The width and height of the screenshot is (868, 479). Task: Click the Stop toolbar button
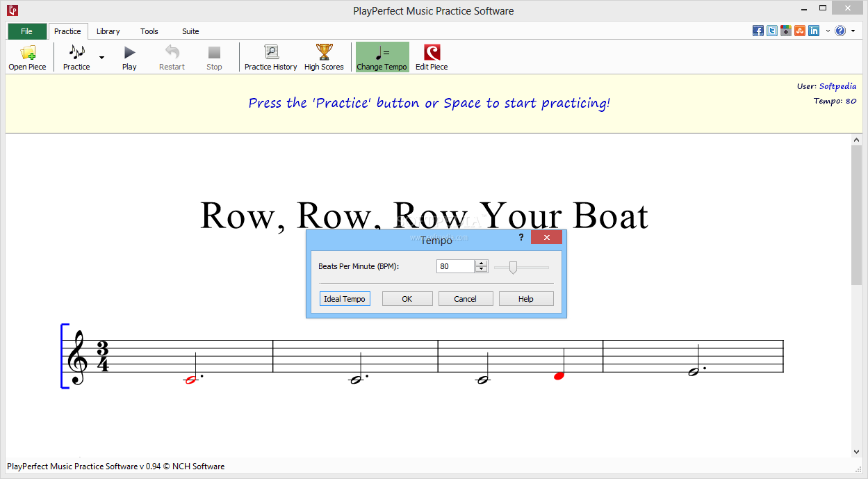click(x=214, y=57)
